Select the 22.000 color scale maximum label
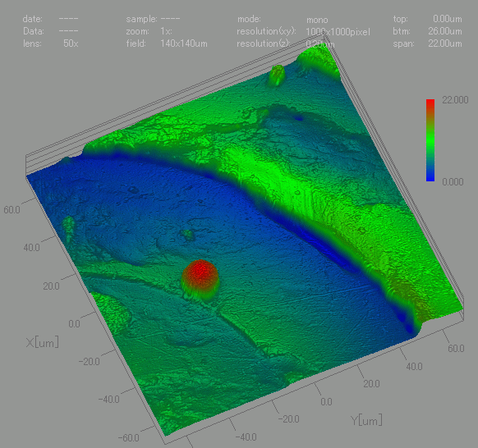478x448 pixels. 455,100
